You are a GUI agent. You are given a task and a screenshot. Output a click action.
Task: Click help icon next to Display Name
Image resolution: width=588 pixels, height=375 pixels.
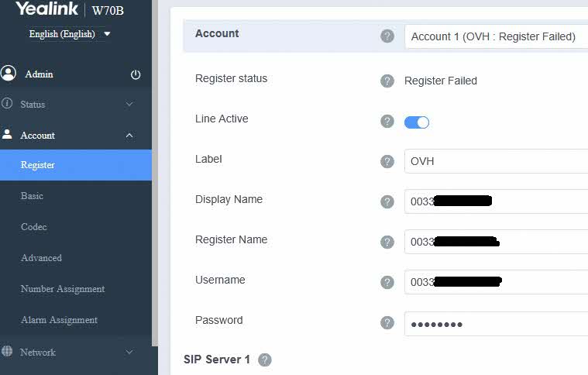(x=387, y=202)
